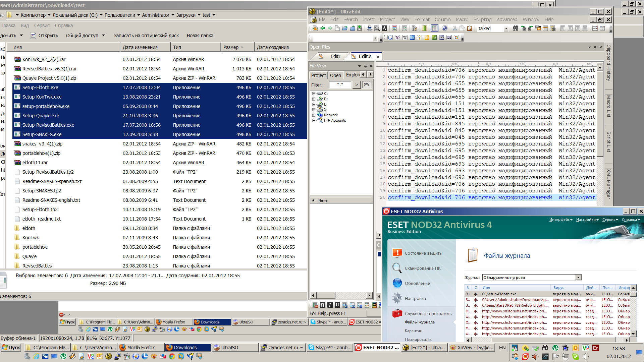
Task: Expand the D: drive node in File View
Action: point(314,99)
